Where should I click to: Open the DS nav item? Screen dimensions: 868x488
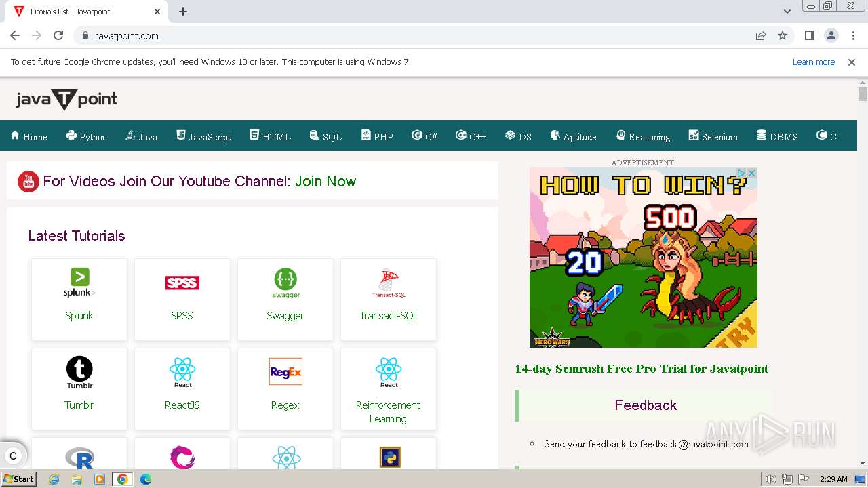[x=518, y=136]
